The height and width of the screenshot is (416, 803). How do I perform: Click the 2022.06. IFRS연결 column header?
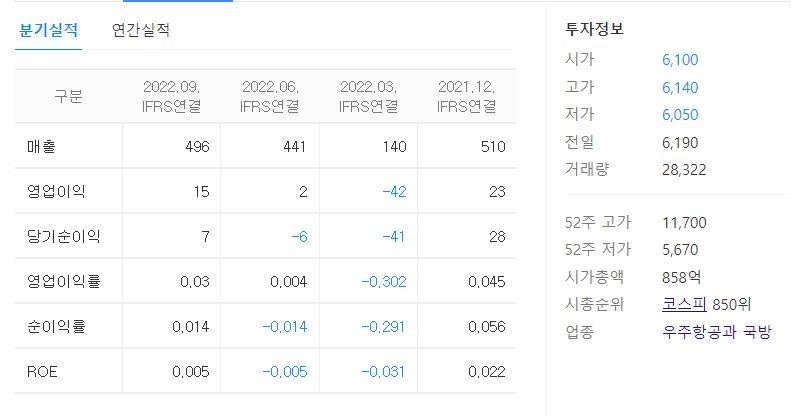(270, 96)
